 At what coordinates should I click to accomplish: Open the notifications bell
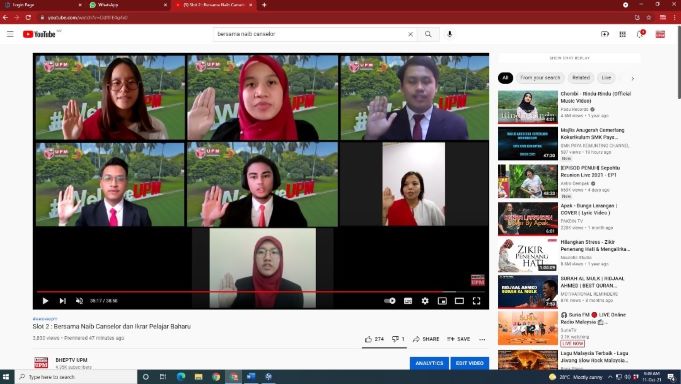640,34
